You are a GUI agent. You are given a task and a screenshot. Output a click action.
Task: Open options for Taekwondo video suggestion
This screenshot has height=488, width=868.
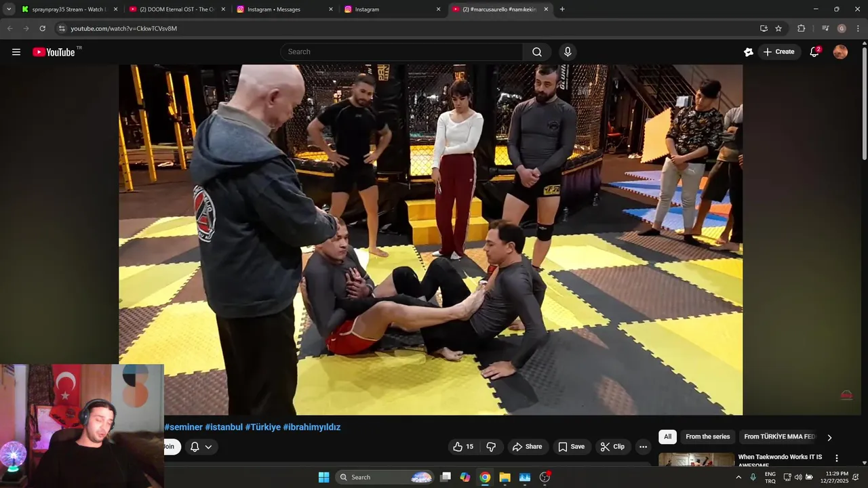836,458
